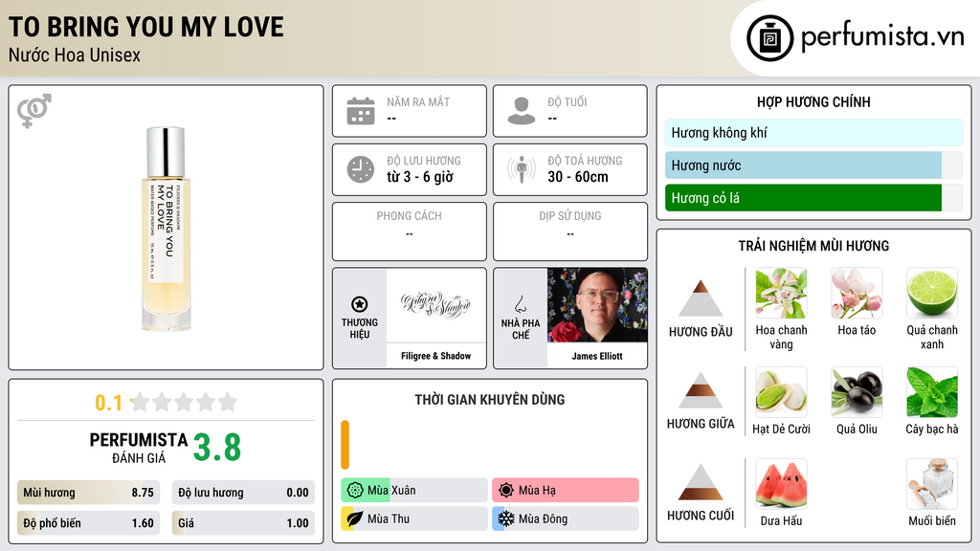Click the TO BRING YOU MY LOVE title
Image resolution: width=980 pixels, height=551 pixels.
coord(145,27)
